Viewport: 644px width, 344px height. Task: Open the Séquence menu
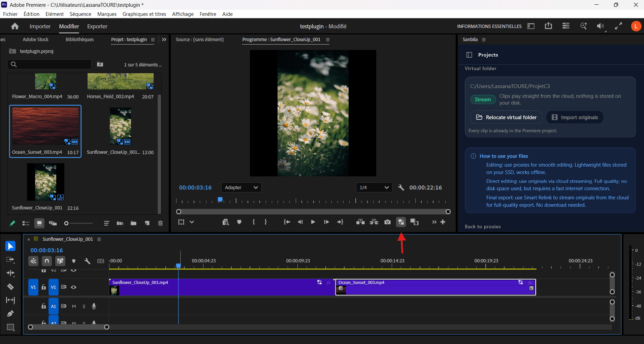click(x=80, y=14)
